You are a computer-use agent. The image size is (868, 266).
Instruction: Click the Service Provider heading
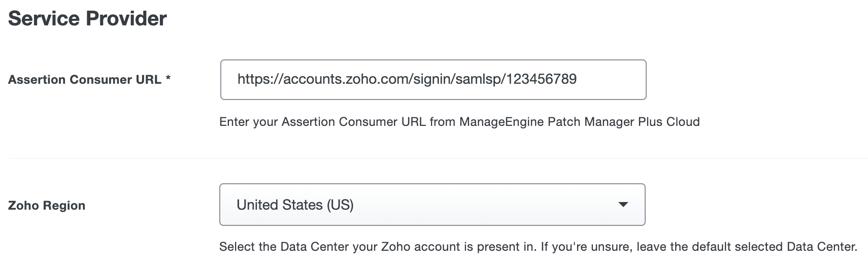pos(87,19)
